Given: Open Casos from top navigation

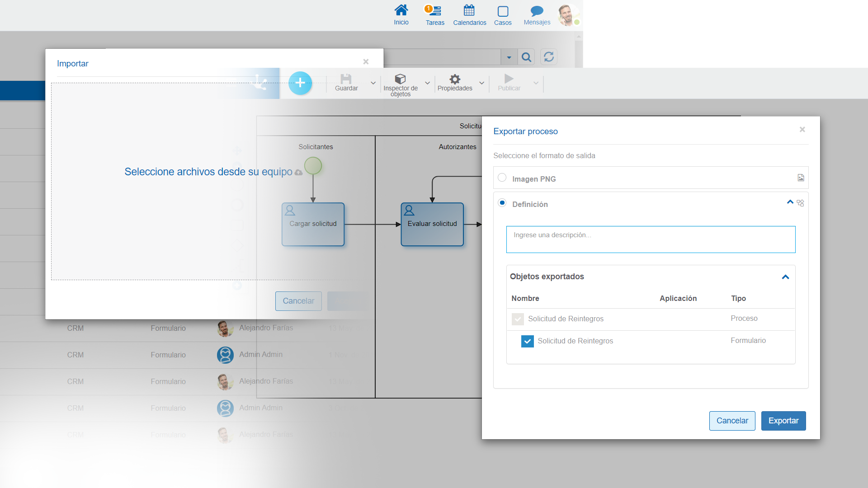Looking at the screenshot, I should 503,15.
